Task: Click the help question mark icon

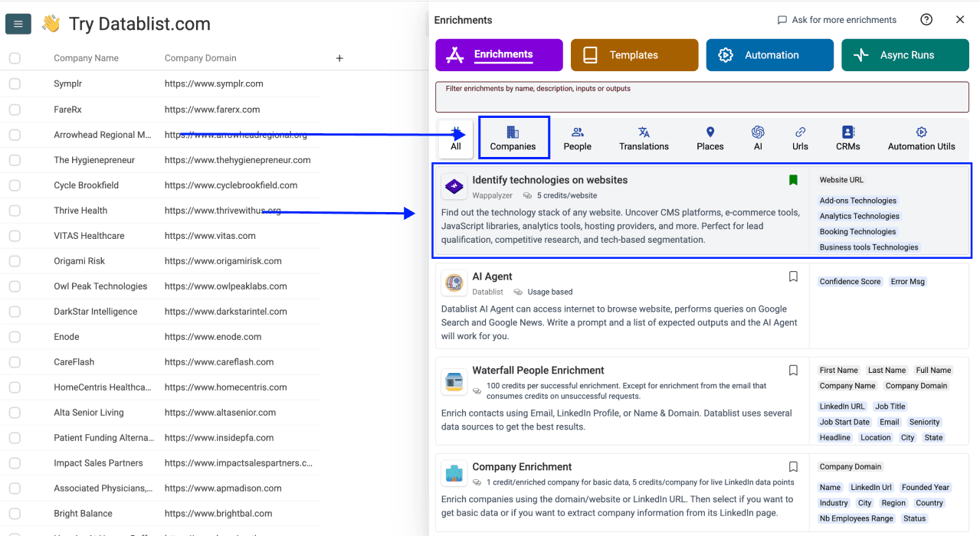Action: pos(926,20)
